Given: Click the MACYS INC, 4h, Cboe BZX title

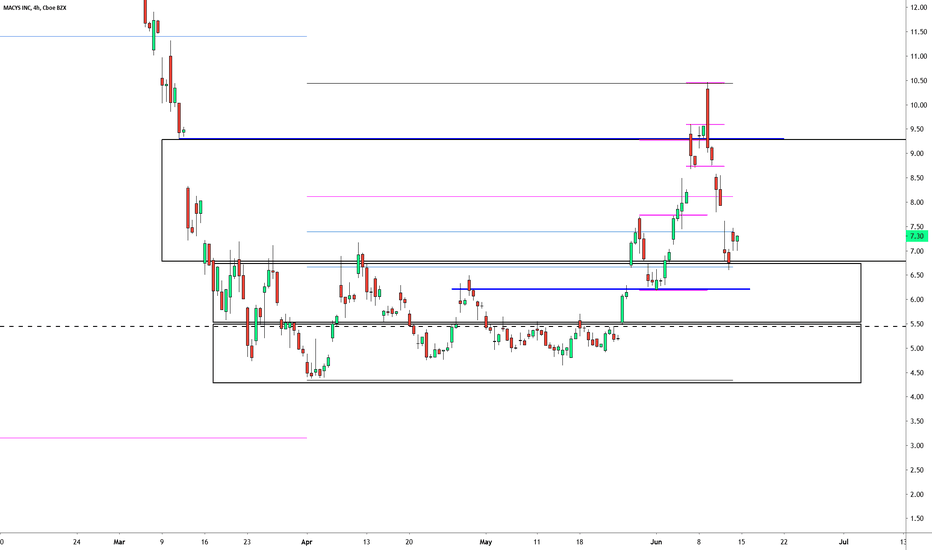Looking at the screenshot, I should click(34, 8).
